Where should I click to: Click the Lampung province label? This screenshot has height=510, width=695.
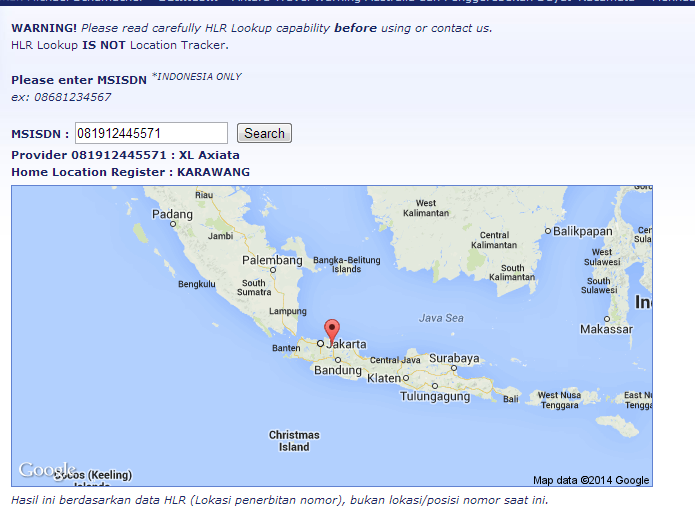pos(288,311)
